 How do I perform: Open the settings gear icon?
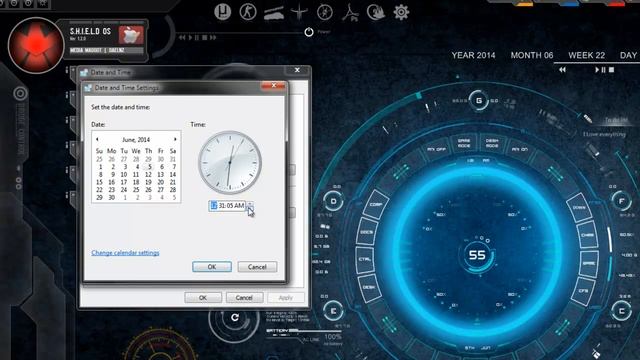point(401,12)
